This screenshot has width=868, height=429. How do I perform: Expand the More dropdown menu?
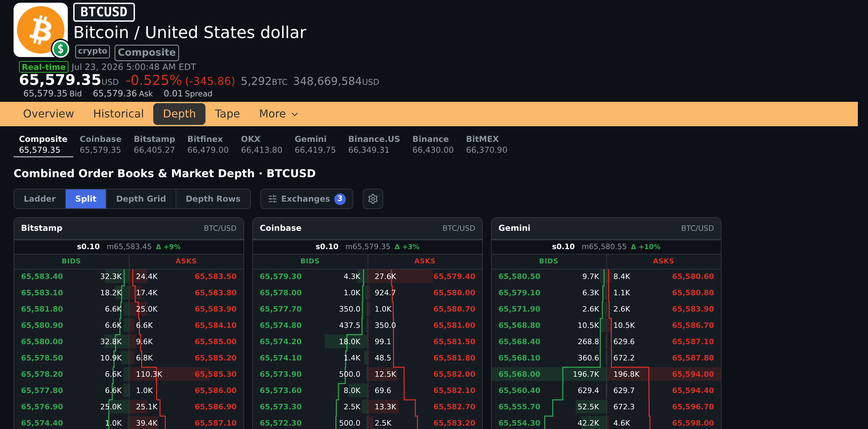tap(278, 114)
